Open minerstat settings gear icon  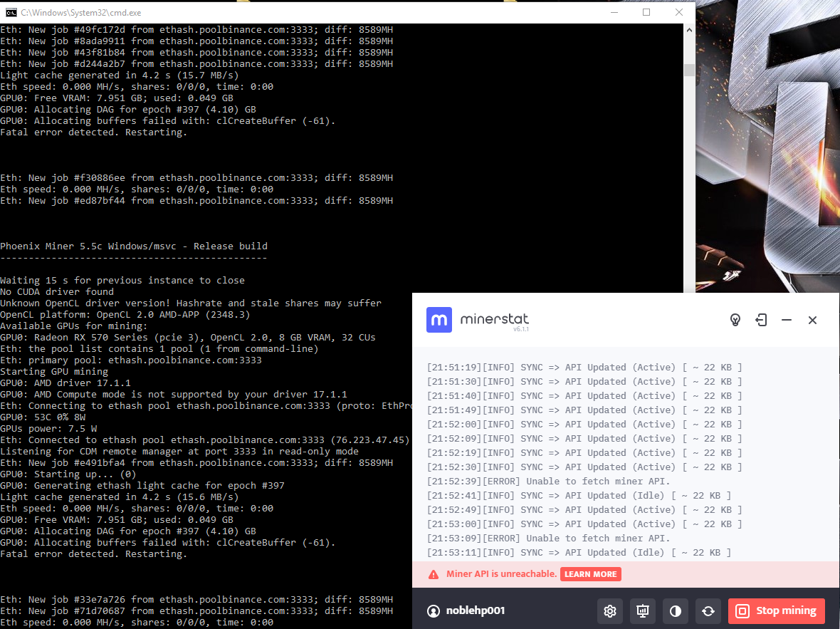pos(609,610)
